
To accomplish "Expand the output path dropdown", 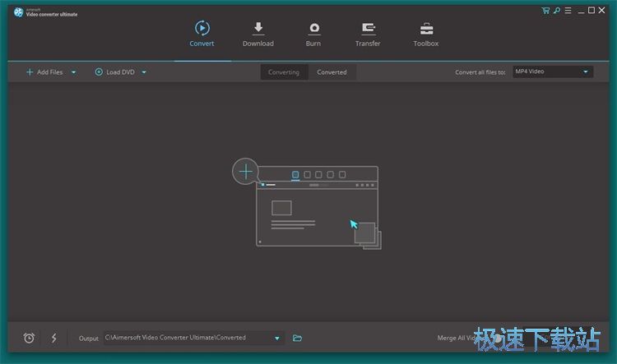I will point(276,338).
